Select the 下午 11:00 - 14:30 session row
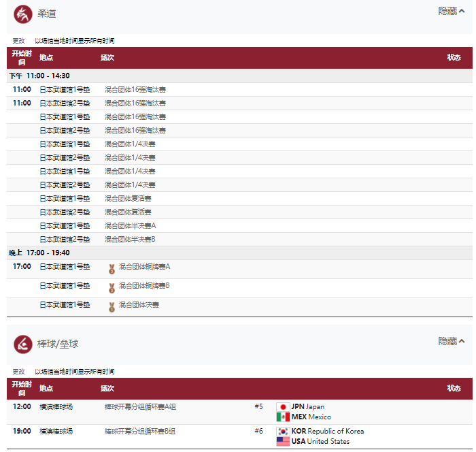The height and width of the screenshot is (452, 476). 239,76
